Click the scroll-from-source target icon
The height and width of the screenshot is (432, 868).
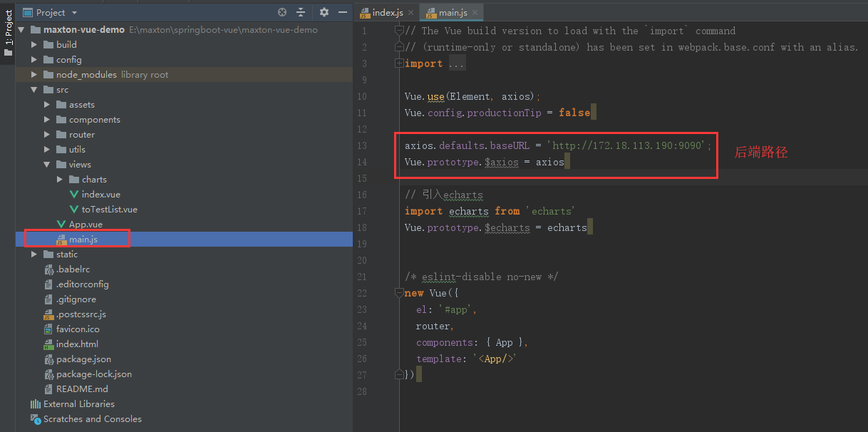282,12
